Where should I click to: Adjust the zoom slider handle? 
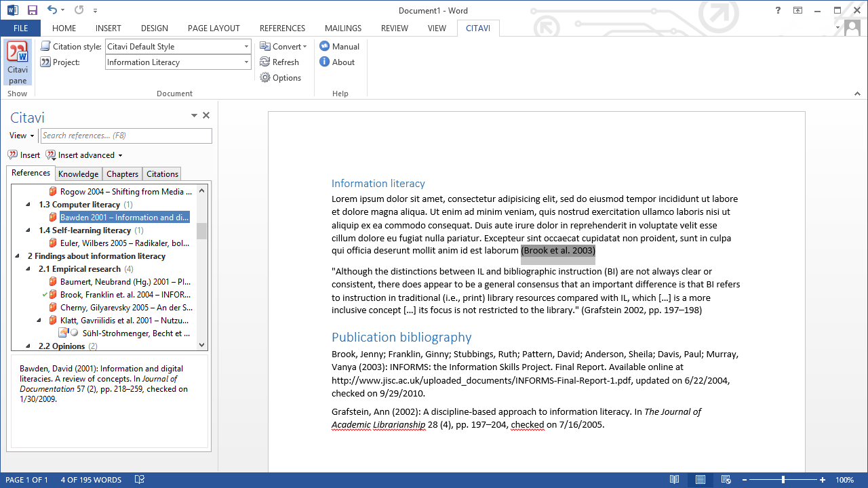[x=783, y=480]
